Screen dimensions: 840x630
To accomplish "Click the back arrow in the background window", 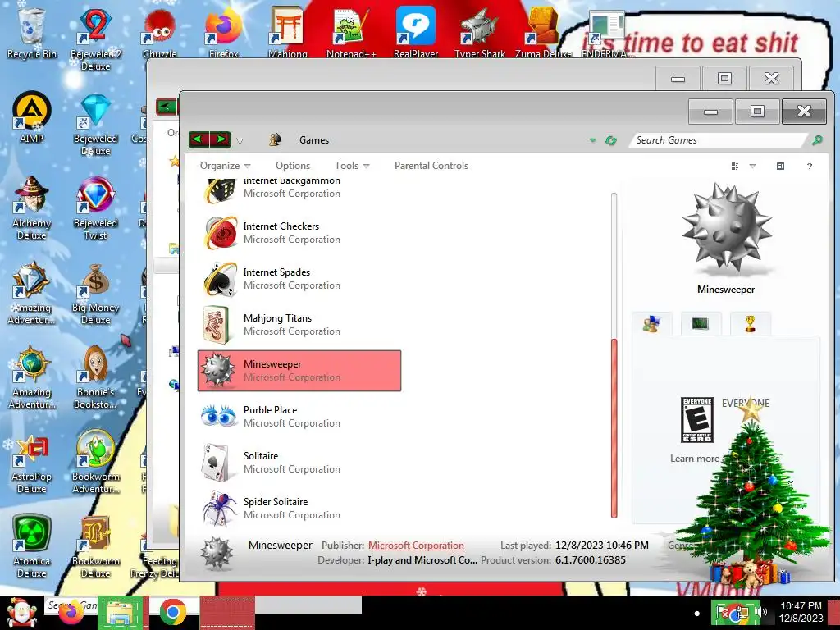I will [x=166, y=107].
